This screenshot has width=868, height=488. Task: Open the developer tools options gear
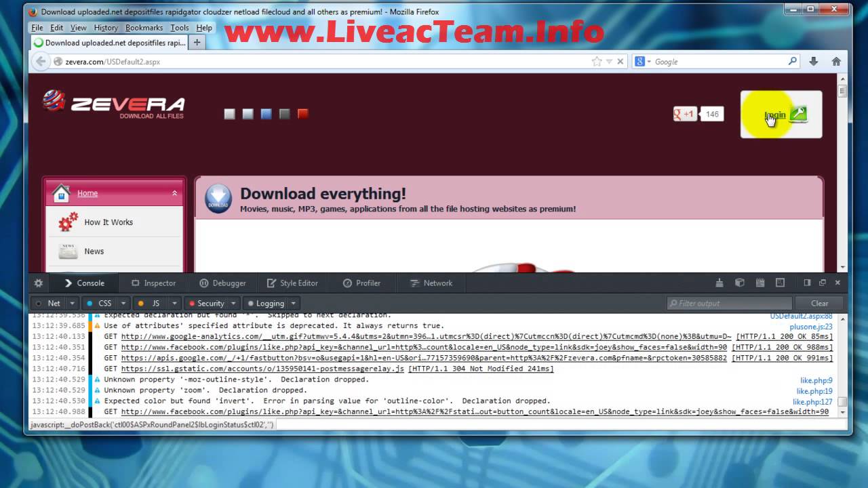coord(39,283)
